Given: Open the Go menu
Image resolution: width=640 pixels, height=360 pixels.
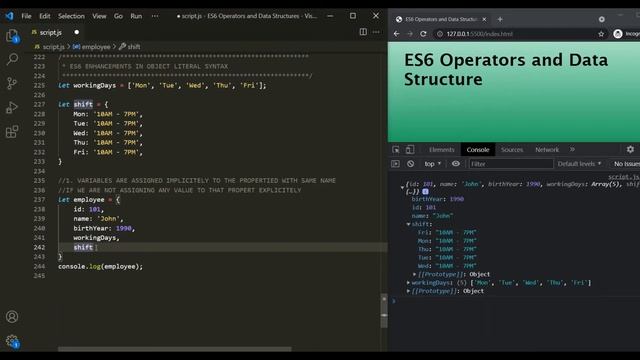Looking at the screenshot, I should (118, 16).
